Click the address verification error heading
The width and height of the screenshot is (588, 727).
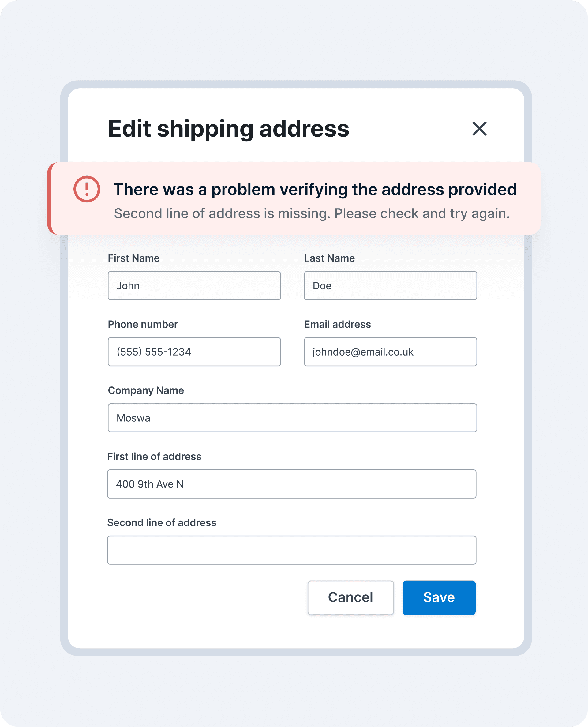[x=315, y=190]
